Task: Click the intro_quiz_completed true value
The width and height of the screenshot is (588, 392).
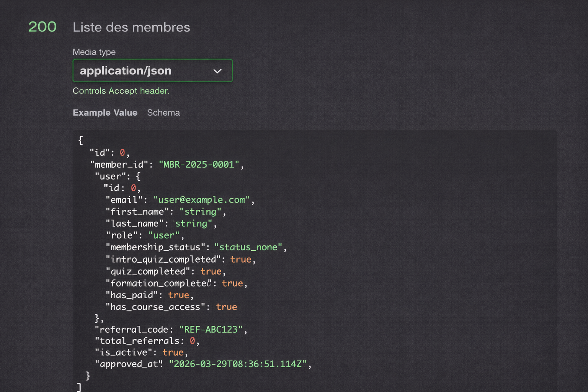Action: tap(241, 259)
